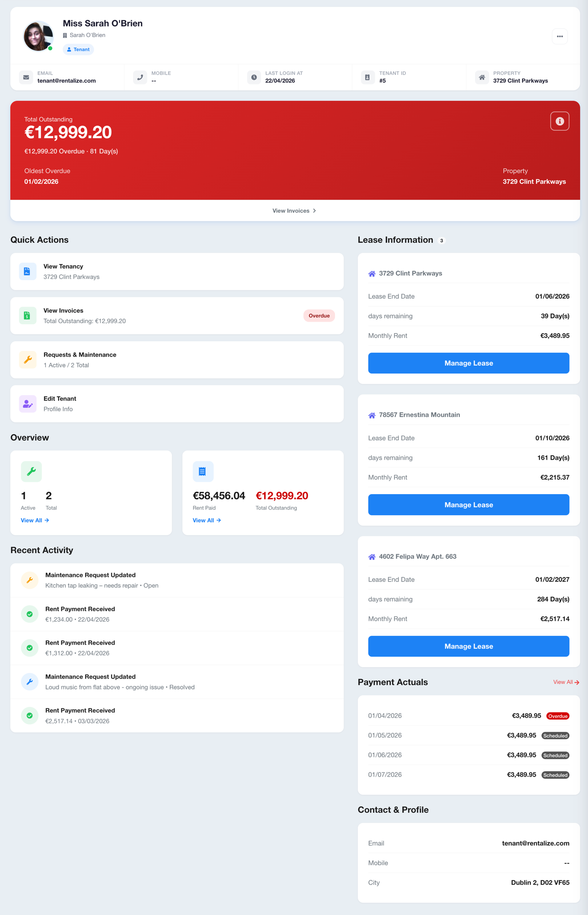Click tenant@rentalize.com in Contact & Profile

[535, 843]
